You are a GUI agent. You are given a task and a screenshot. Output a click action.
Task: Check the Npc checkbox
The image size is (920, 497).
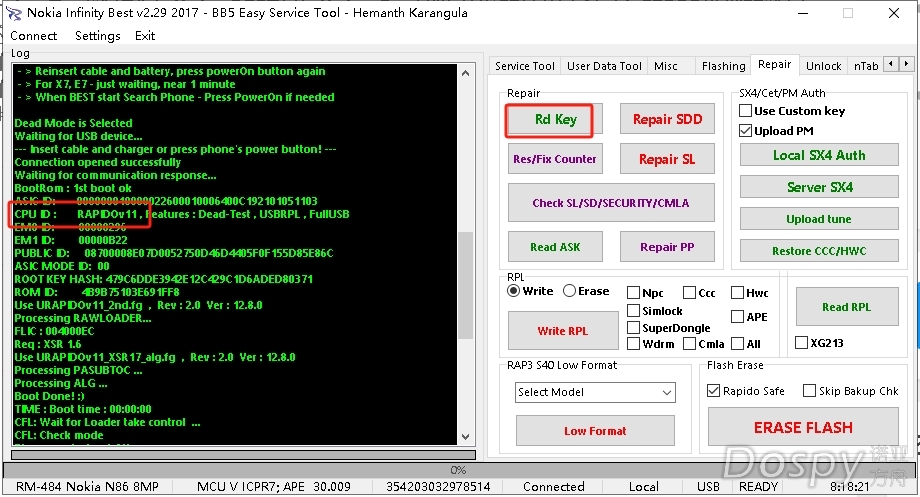(x=645, y=293)
